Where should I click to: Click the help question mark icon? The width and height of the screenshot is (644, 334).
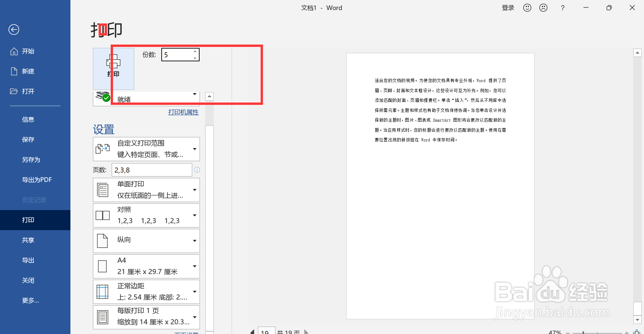pyautogui.click(x=562, y=8)
